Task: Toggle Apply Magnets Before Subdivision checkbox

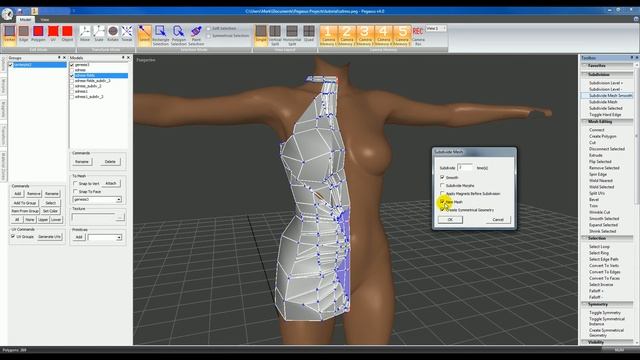Action: point(442,193)
